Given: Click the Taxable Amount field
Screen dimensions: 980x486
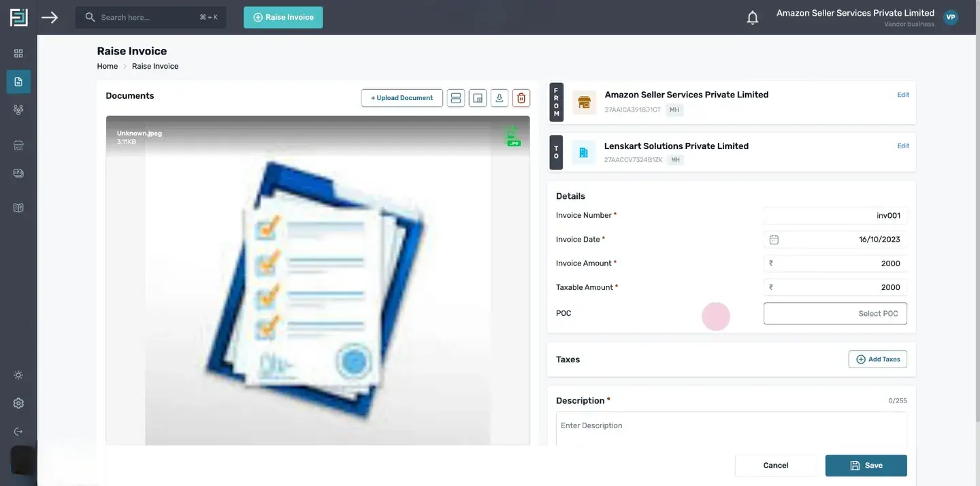Looking at the screenshot, I should click(835, 287).
